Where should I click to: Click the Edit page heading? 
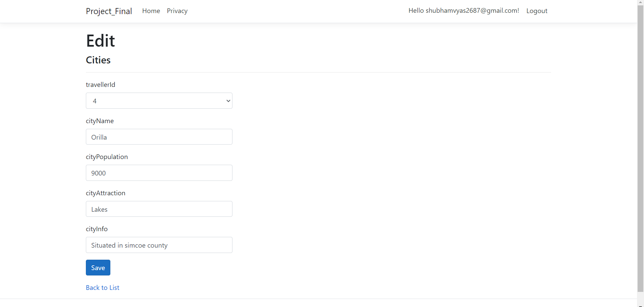click(100, 41)
